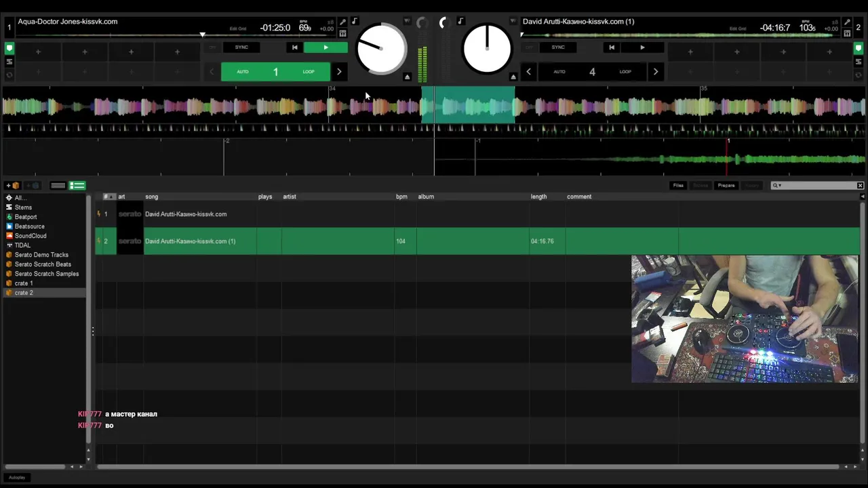Click deck 1 virtual platter
The width and height of the screenshot is (868, 488).
pos(381,49)
